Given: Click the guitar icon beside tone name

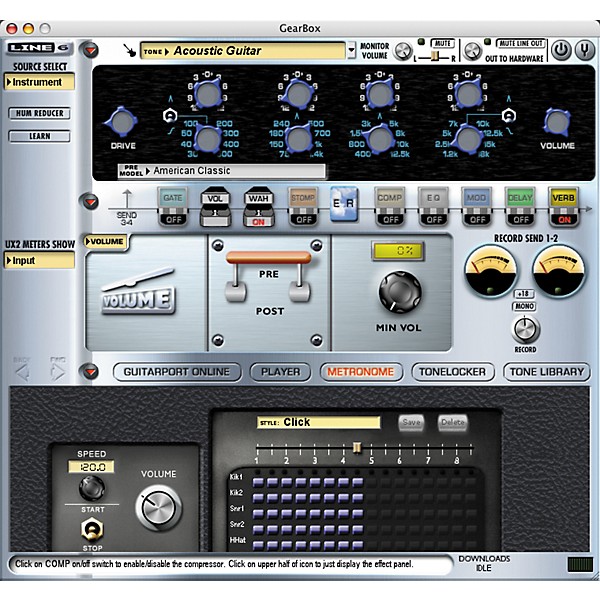Looking at the screenshot, I should click(x=127, y=50).
